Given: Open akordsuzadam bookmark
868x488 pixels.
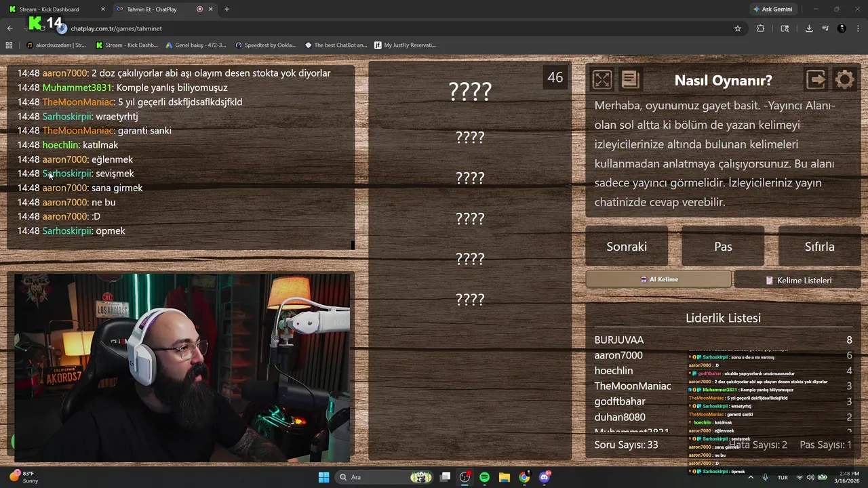Looking at the screenshot, I should point(56,45).
